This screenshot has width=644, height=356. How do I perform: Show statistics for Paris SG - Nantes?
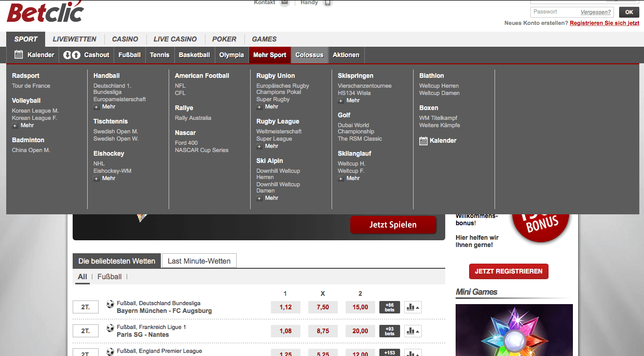(x=413, y=331)
